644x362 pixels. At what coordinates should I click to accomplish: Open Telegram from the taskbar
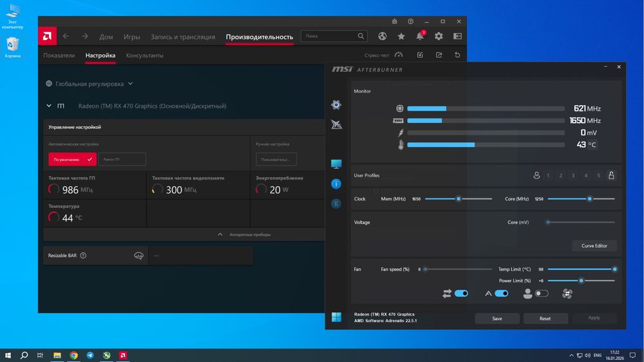pyautogui.click(x=90, y=356)
